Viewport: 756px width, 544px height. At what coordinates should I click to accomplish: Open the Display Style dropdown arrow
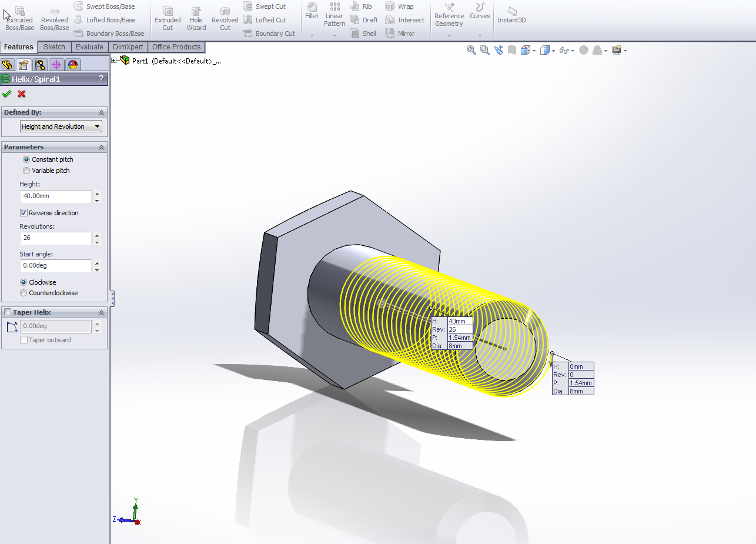pyautogui.click(x=553, y=51)
